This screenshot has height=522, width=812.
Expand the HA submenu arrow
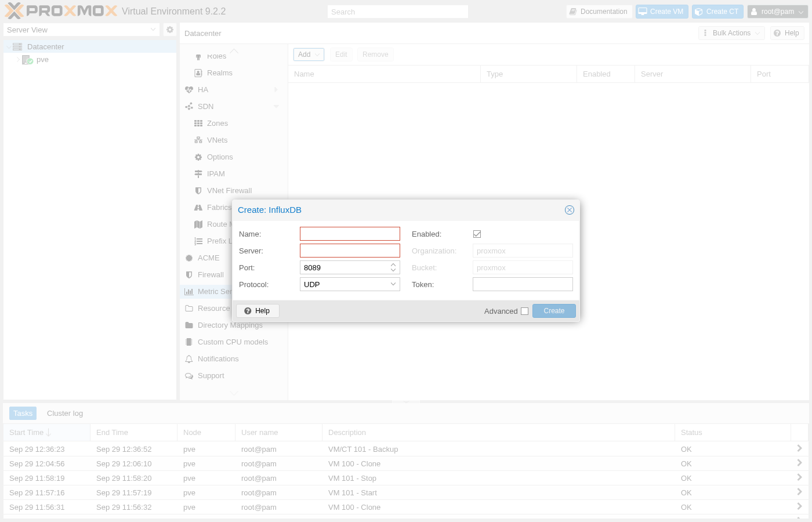(x=276, y=90)
